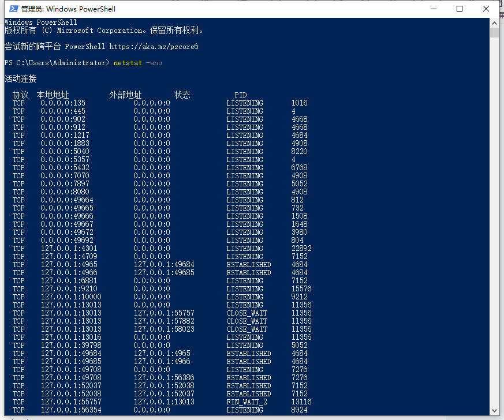Click local address 127.0.0.1:4709
The width and height of the screenshot is (504, 420).
coord(69,256)
